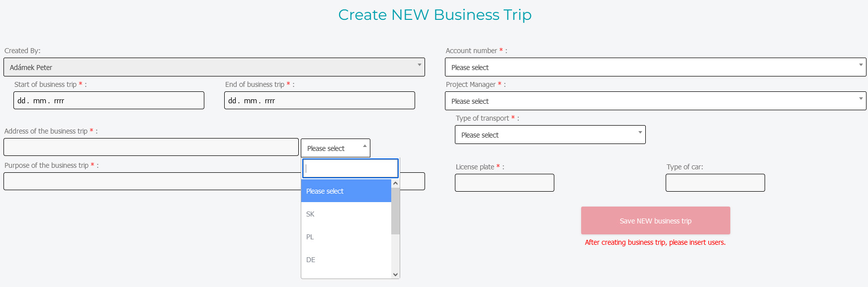
Task: Click the country list scroll down arrow
Action: pos(396,274)
